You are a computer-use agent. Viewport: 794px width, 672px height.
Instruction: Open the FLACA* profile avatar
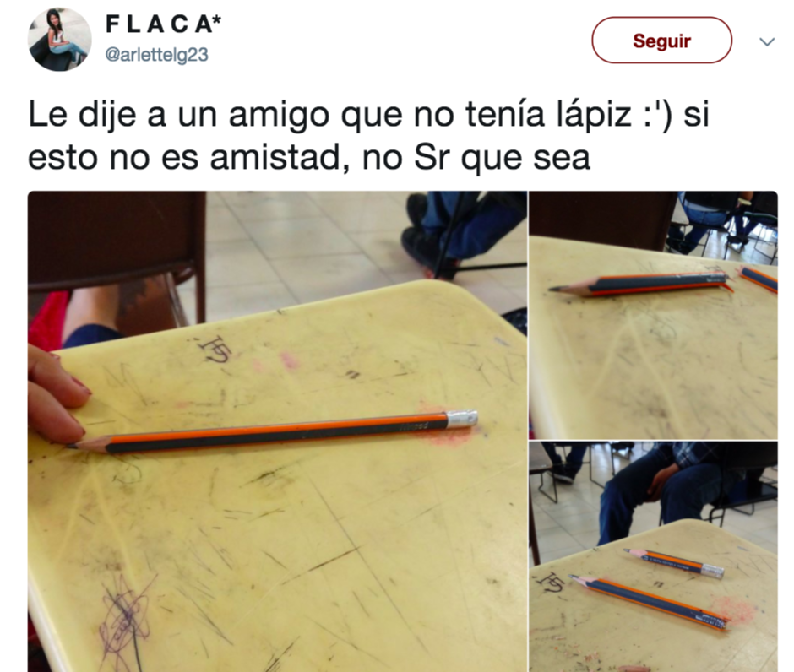pos(60,40)
